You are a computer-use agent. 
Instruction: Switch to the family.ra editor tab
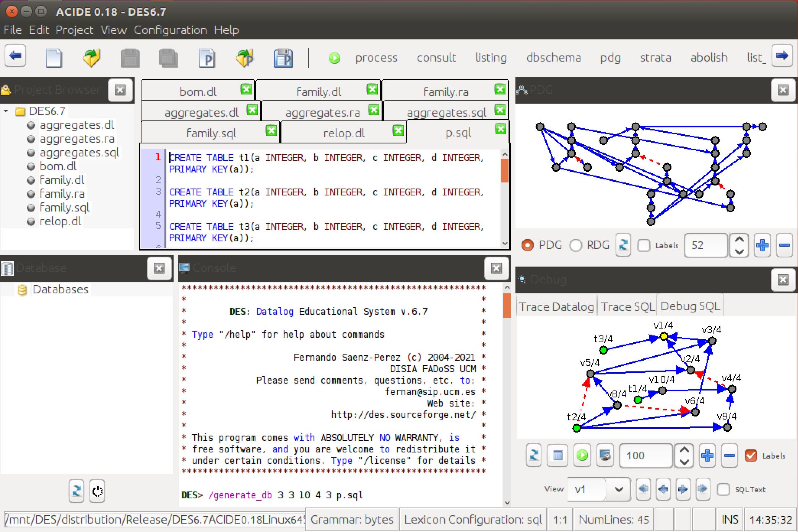click(445, 91)
